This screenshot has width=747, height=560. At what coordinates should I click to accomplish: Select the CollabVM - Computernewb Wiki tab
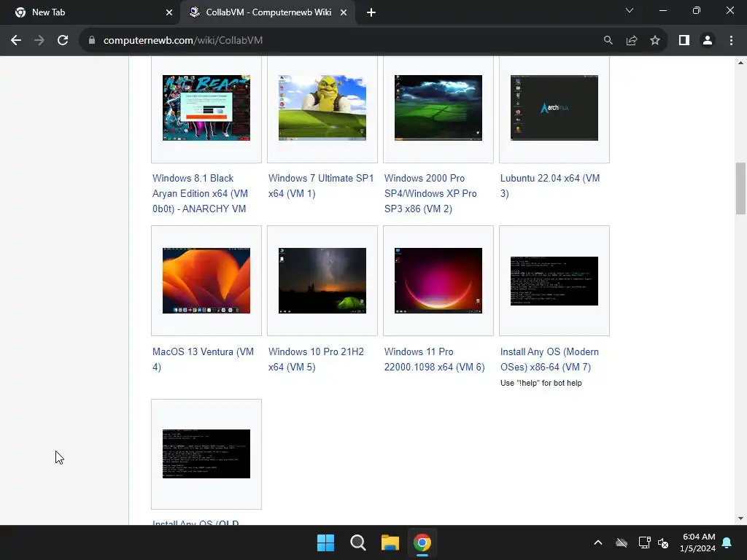click(267, 12)
